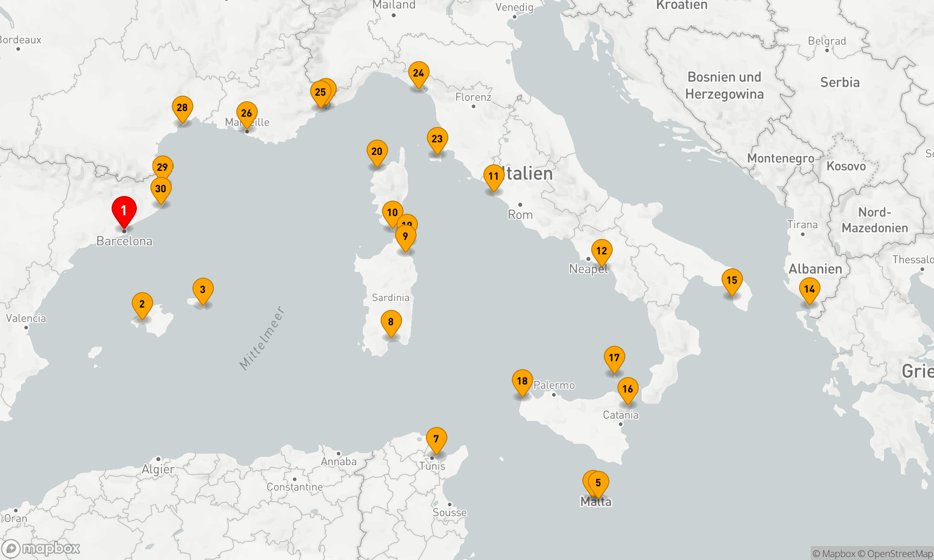This screenshot has width=934, height=560.
Task: Open marker 20 on northern Corsica
Action: tap(378, 150)
